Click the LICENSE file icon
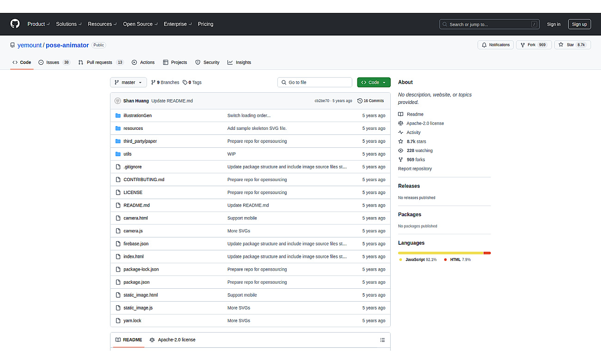The height and width of the screenshot is (364, 601). tap(118, 193)
